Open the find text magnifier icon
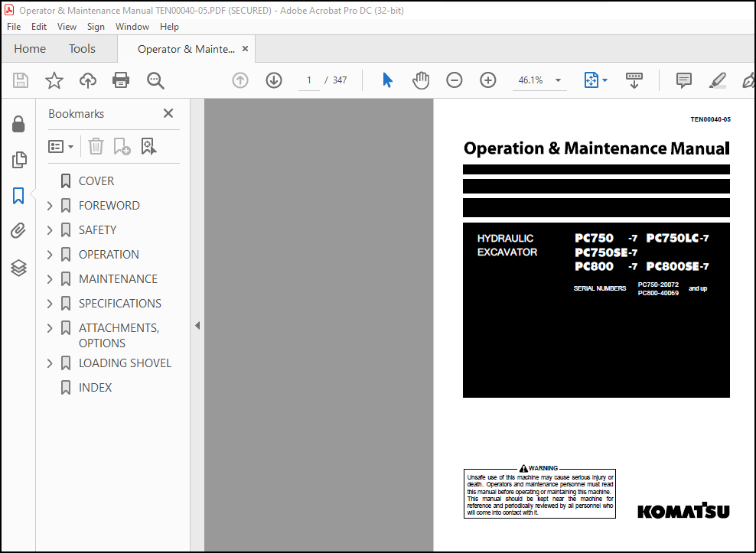Screen dimensions: 756x553 (x=155, y=80)
